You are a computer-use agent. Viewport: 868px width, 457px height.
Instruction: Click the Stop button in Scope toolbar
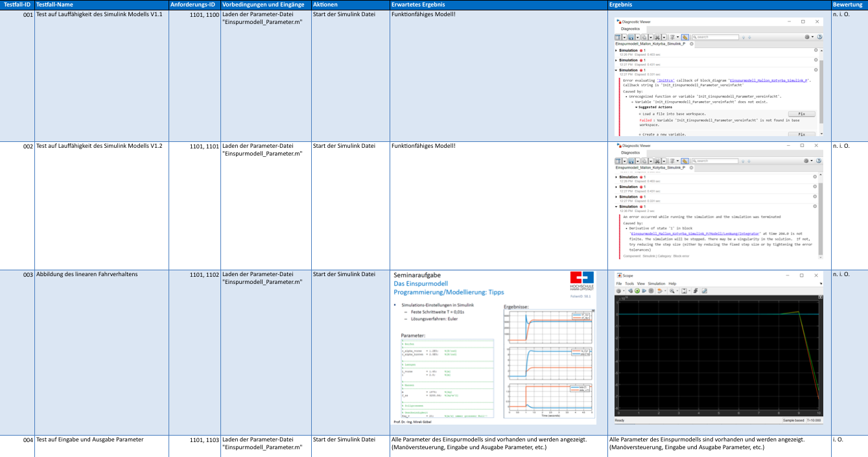click(x=651, y=291)
